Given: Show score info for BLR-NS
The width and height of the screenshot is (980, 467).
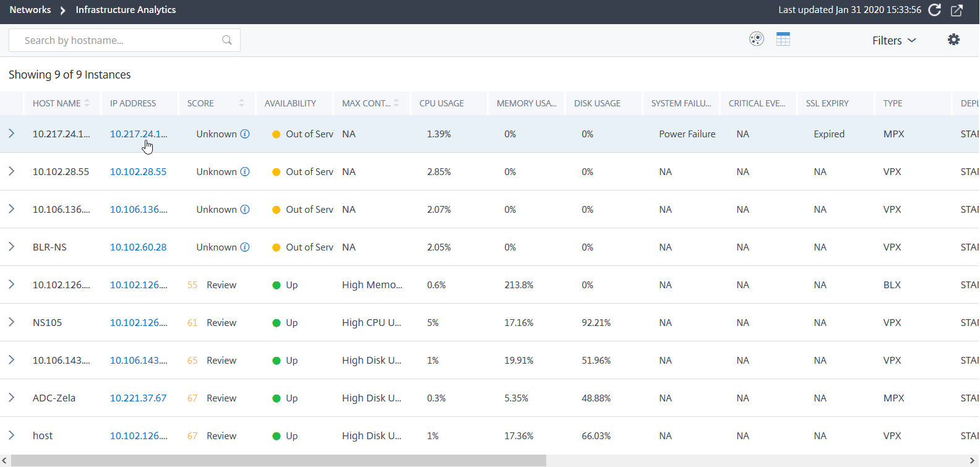Looking at the screenshot, I should point(245,247).
